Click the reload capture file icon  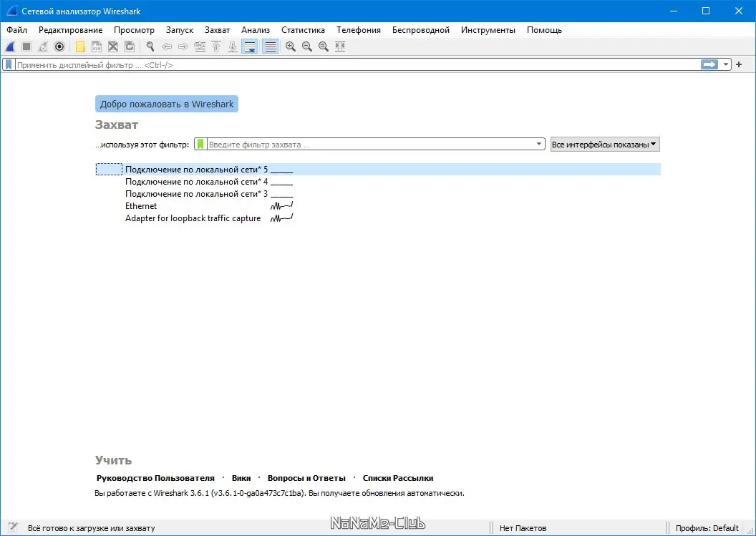(x=129, y=47)
